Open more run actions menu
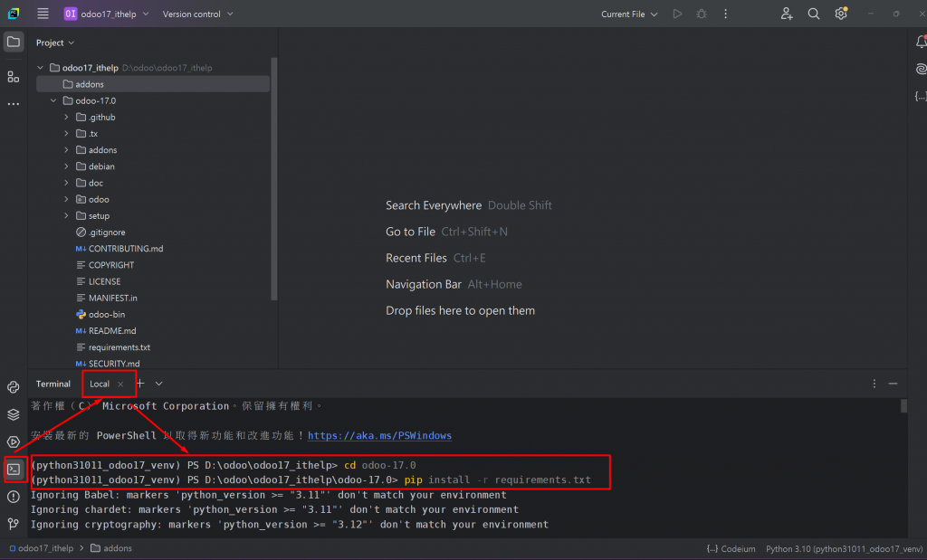This screenshot has width=927, height=560. pos(725,14)
